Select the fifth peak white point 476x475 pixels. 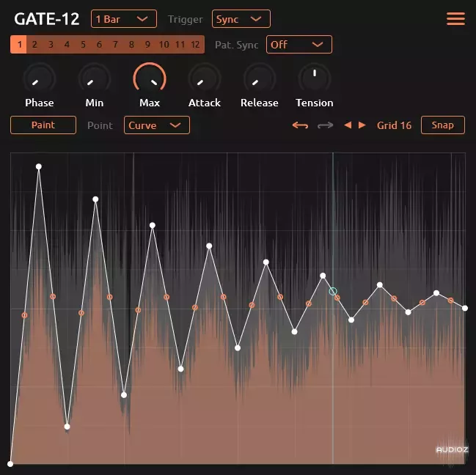point(266,262)
